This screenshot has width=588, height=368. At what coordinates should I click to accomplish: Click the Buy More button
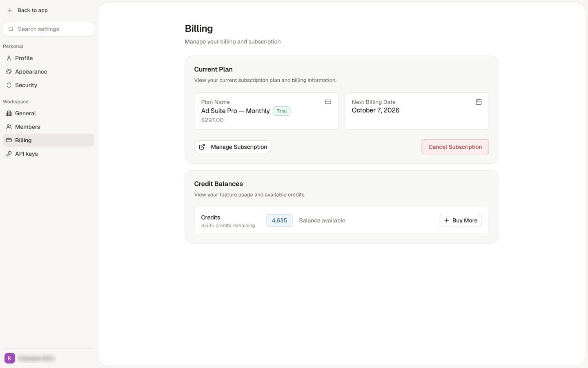(460, 220)
